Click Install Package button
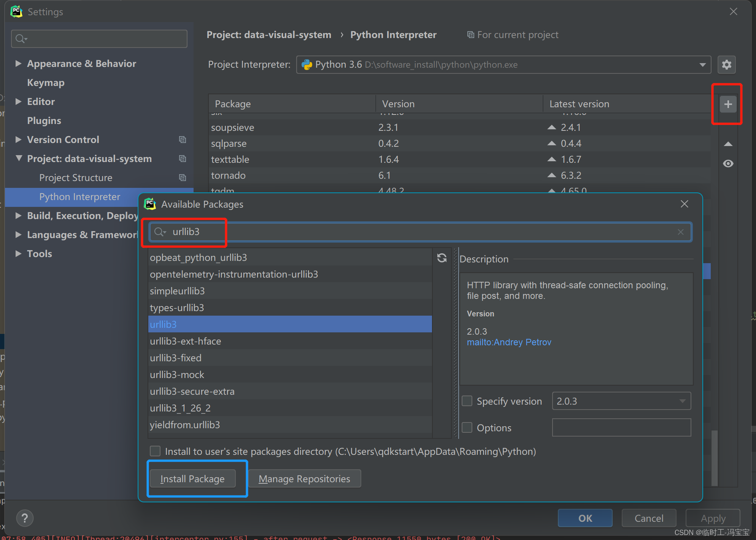The height and width of the screenshot is (540, 756). coord(192,479)
